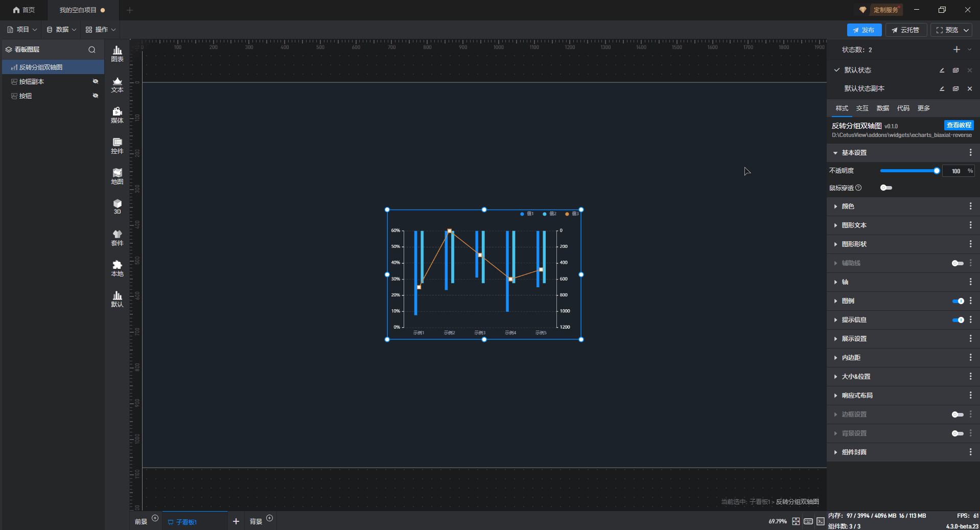Turn off the 提示信息 tooltip toggle
980x530 pixels.
coord(958,320)
